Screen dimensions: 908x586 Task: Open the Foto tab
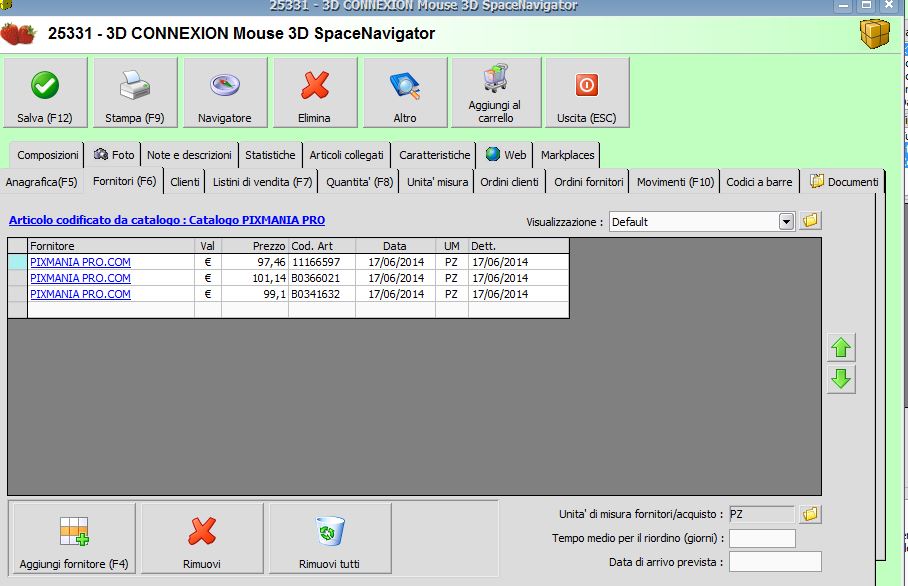coord(114,155)
